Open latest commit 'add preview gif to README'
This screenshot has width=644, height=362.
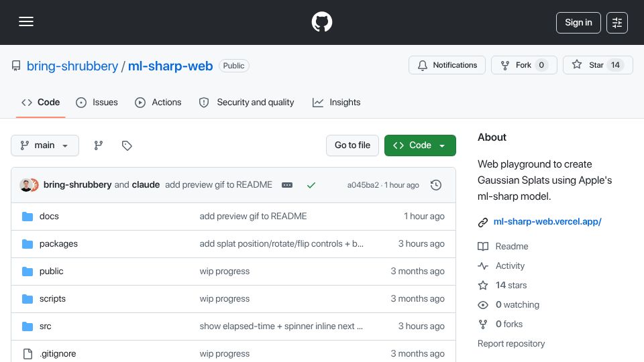click(219, 185)
